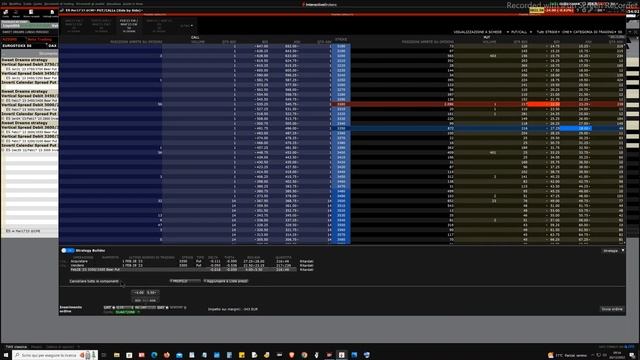This screenshot has height=360, width=640.
Task: Click the third TWS toolbar icon
Action: pyautogui.click(x=31, y=13)
